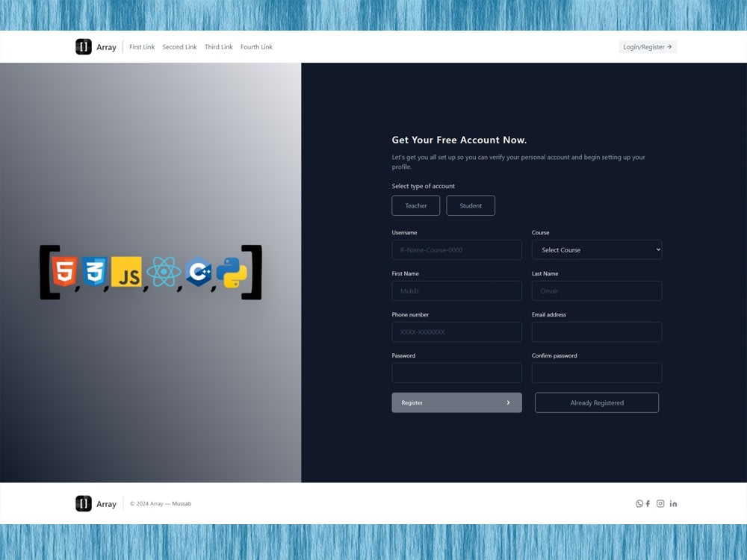
Task: Click the Instagram icon in the footer
Action: [x=660, y=503]
